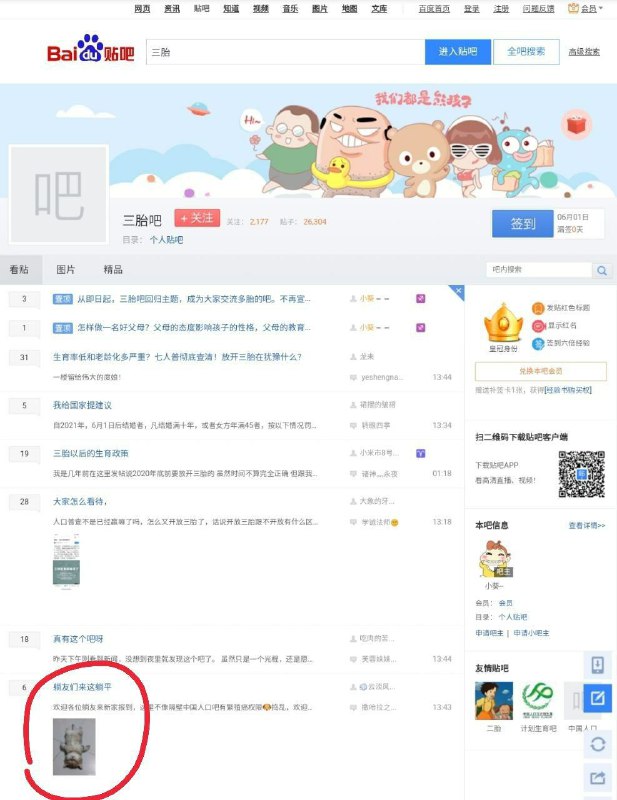Viewport: 617px width, 800px height.
Task: Click the red +关注 button
Action: pyautogui.click(x=197, y=218)
